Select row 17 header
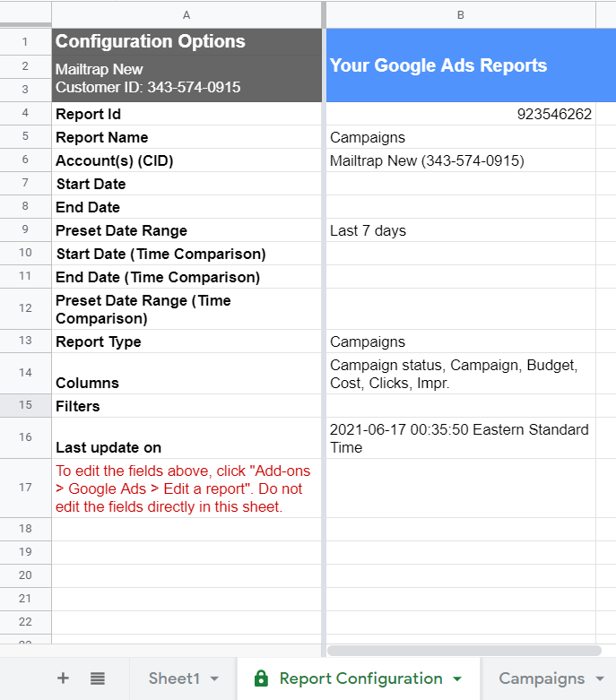Screen dimensions: 616x700 [25, 488]
